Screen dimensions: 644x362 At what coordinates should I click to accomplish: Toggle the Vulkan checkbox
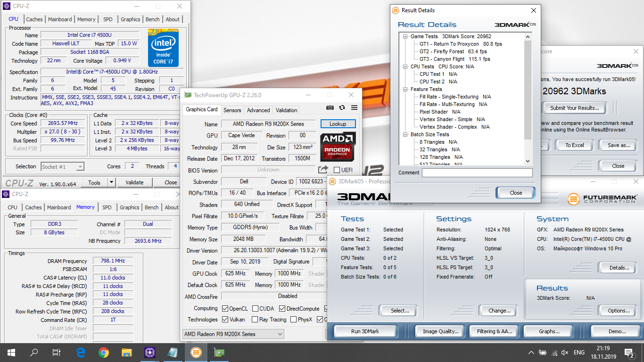coord(225,320)
